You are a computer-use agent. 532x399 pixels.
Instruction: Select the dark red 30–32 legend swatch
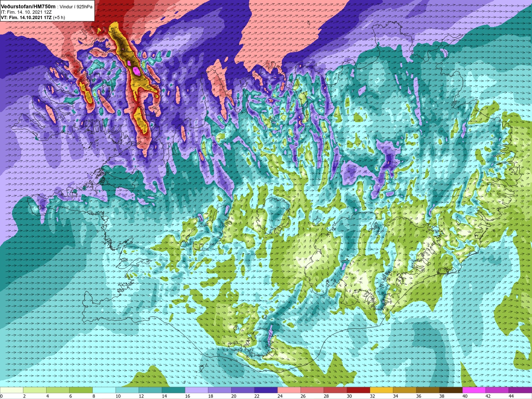359,390
